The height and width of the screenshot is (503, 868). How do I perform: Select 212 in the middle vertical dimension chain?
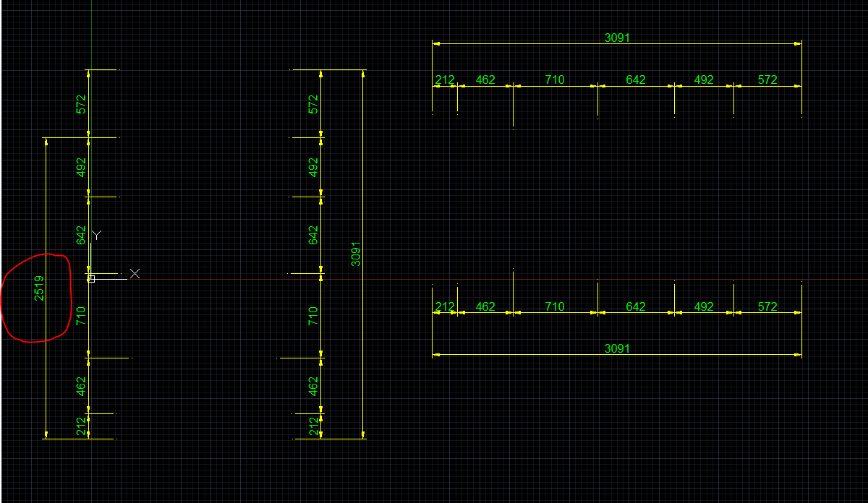tap(313, 426)
